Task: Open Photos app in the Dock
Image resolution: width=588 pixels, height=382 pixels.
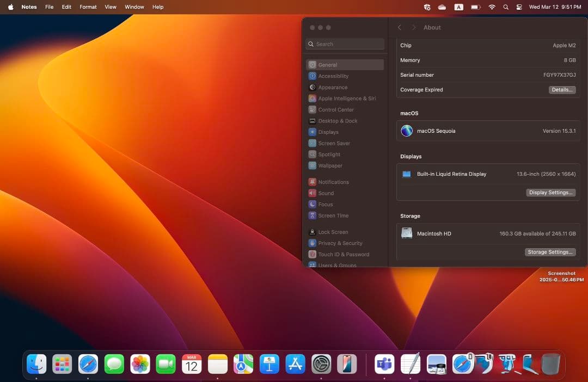Action: (140, 364)
